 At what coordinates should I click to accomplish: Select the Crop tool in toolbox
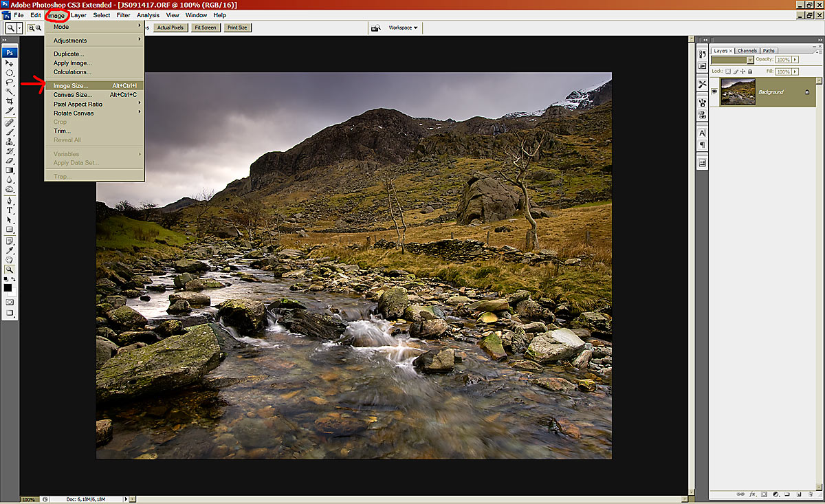coord(10,101)
